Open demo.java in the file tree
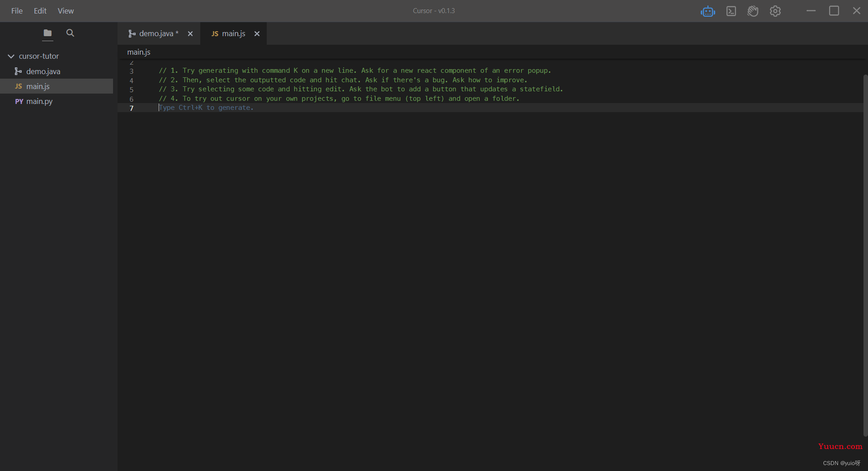 (43, 71)
